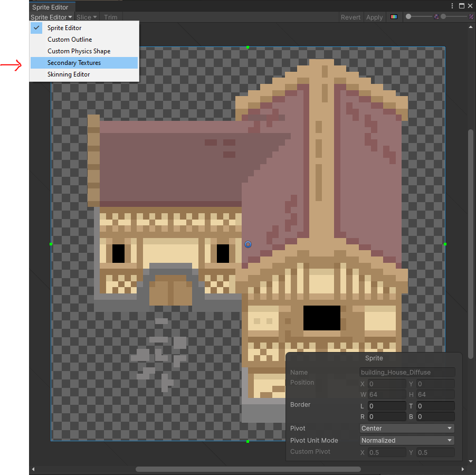476x475 pixels.
Task: Click the three-dot window options menu icon
Action: 452,6
